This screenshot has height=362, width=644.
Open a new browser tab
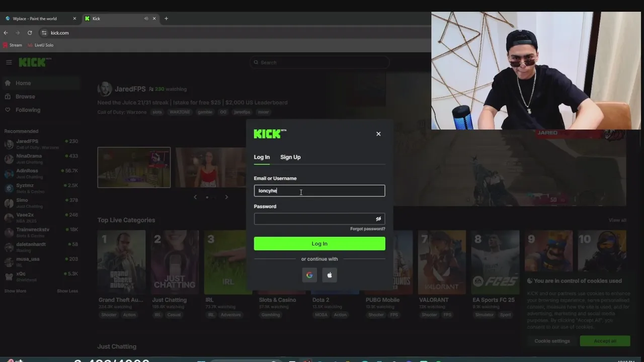pyautogui.click(x=166, y=19)
